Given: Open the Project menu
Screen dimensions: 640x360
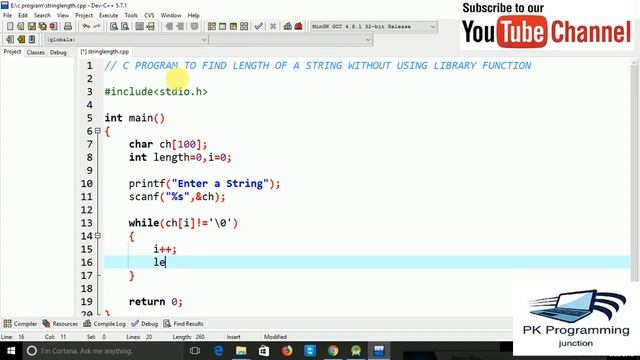Looking at the screenshot, I should pos(84,16).
